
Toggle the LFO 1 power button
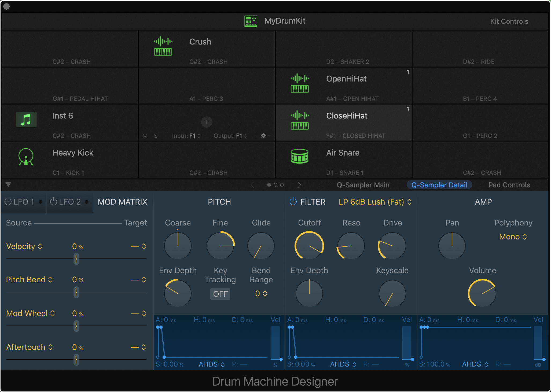tap(8, 202)
